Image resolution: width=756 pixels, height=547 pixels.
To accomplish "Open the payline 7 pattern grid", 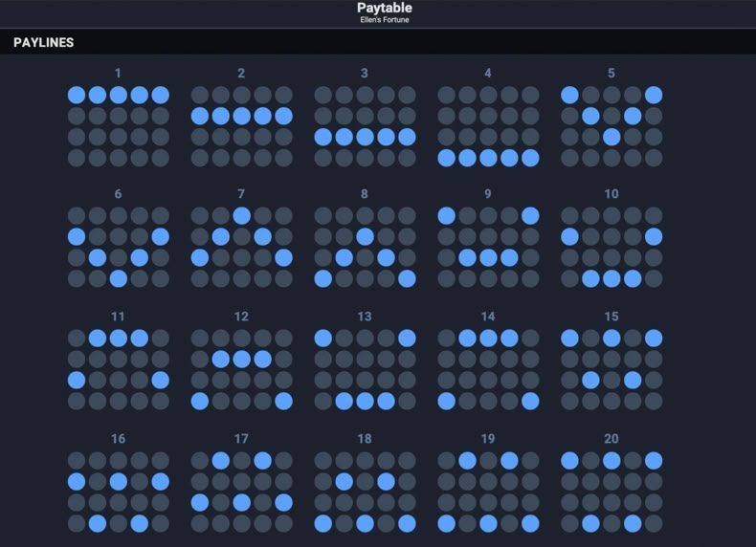I will pos(241,248).
